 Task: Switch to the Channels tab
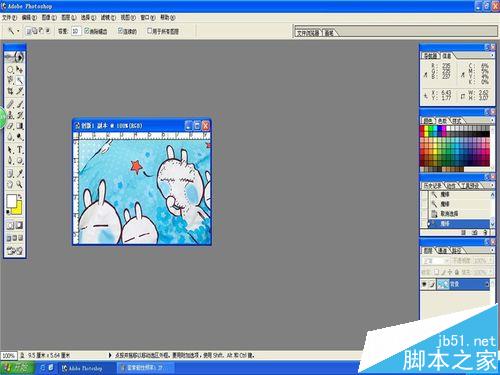coord(443,250)
